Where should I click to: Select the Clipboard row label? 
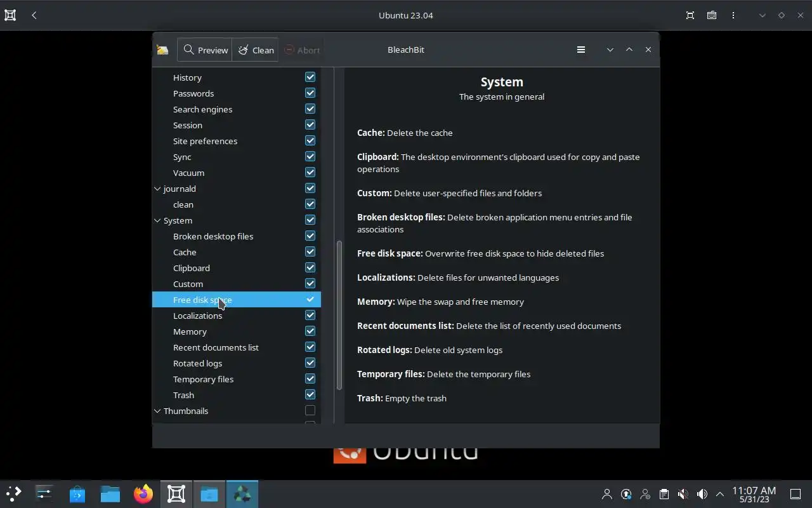pyautogui.click(x=192, y=268)
